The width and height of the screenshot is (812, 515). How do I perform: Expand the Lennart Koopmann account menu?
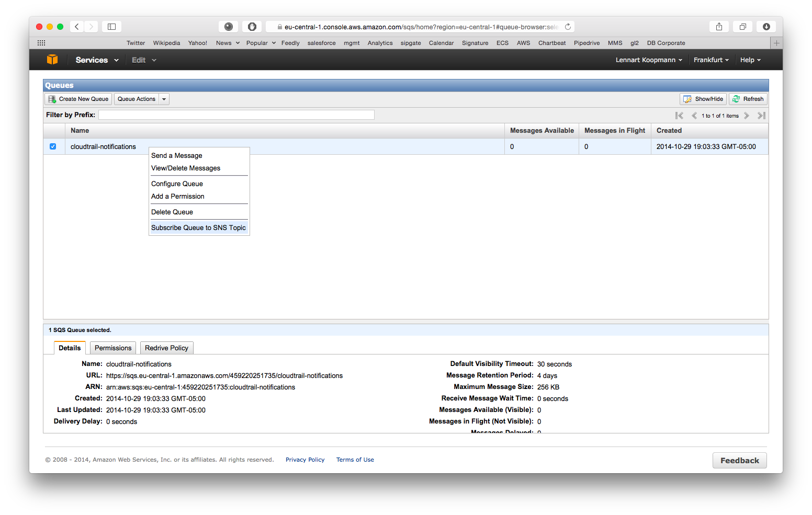point(649,60)
